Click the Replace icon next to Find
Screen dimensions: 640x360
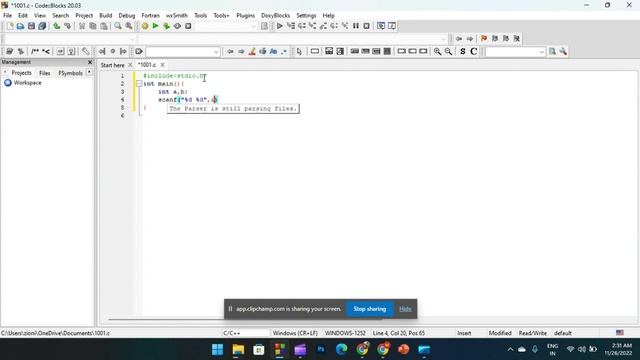[x=129, y=26]
